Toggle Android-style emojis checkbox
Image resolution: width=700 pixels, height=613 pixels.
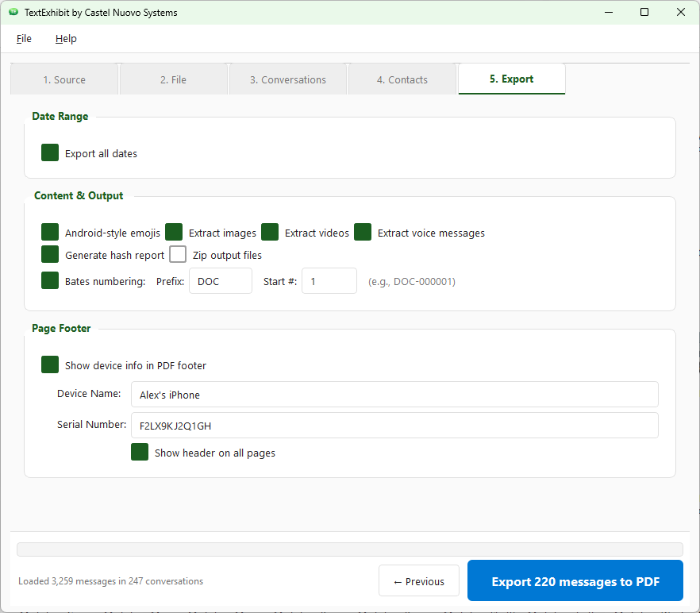click(50, 232)
